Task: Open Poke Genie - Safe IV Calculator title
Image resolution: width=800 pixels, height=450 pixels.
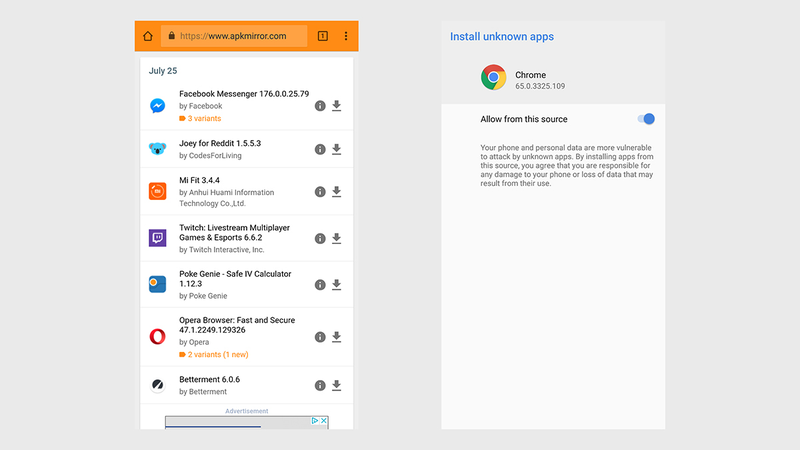Action: [235, 279]
